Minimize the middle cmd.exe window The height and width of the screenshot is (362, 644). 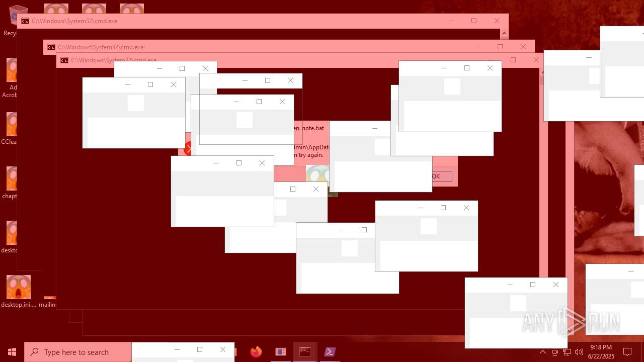pos(477,47)
